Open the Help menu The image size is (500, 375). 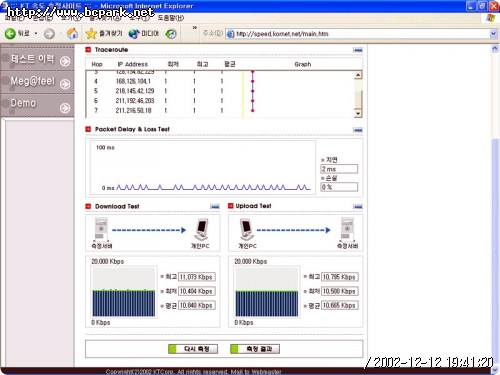170,18
